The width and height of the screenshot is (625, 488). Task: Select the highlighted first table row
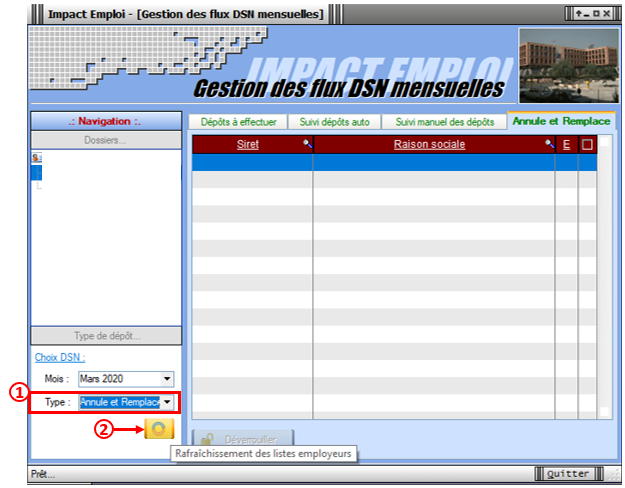pos(394,162)
